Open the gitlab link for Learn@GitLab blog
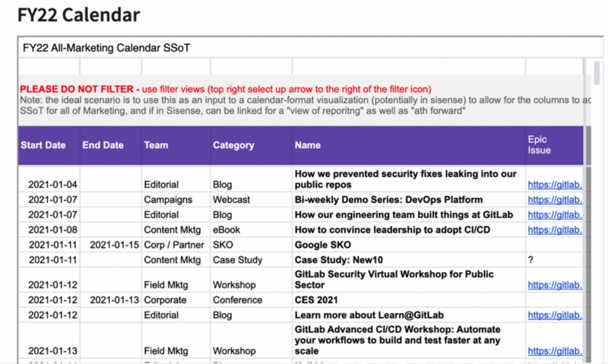Screen dimensions: 608x364 tap(555, 315)
